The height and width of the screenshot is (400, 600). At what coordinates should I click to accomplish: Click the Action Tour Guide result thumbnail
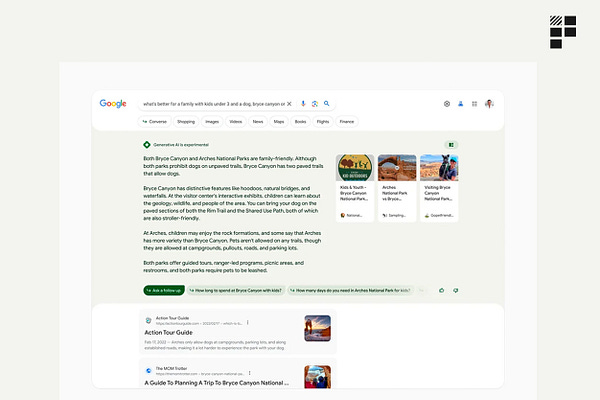pyautogui.click(x=318, y=328)
